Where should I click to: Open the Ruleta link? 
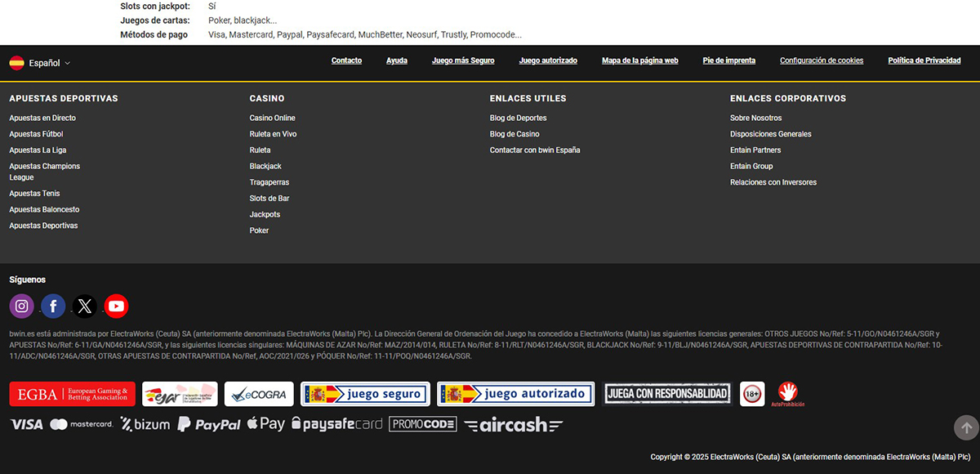click(260, 150)
